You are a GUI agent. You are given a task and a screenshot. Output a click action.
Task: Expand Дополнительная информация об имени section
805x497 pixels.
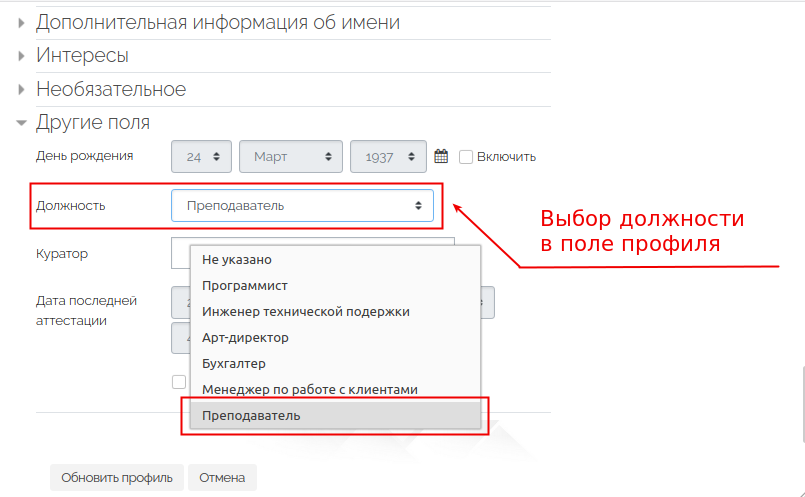pyautogui.click(x=218, y=22)
